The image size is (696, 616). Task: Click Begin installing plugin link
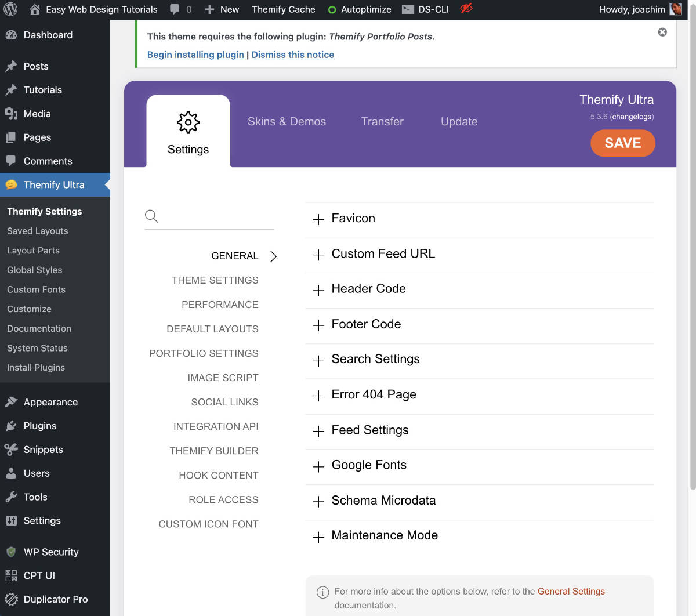tap(195, 55)
